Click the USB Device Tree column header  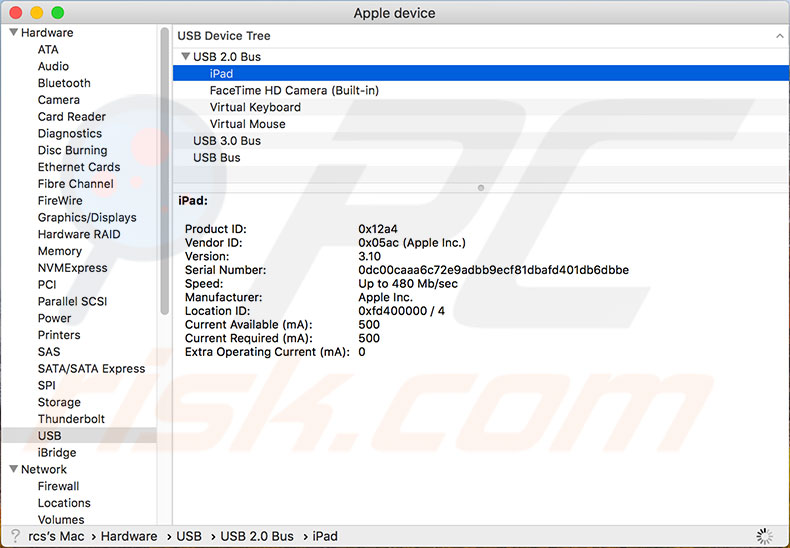pyautogui.click(x=224, y=36)
